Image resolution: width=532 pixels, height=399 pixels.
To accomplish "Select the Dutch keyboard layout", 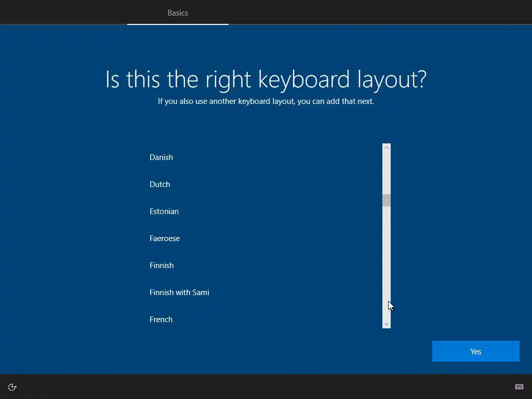I will pos(262,184).
